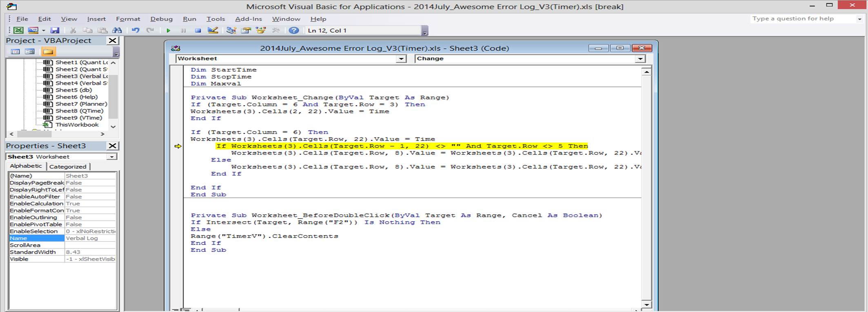Click the code window's title bar icon

coord(176,48)
